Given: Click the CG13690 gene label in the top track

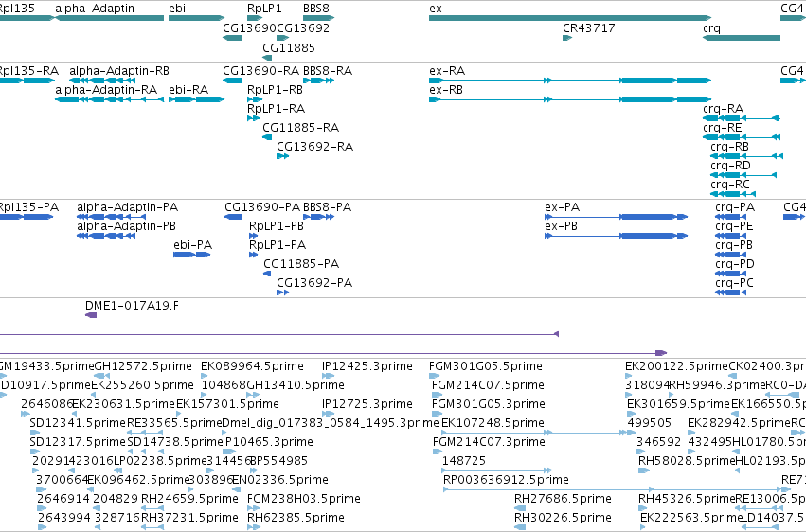Looking at the screenshot, I should tap(249, 27).
